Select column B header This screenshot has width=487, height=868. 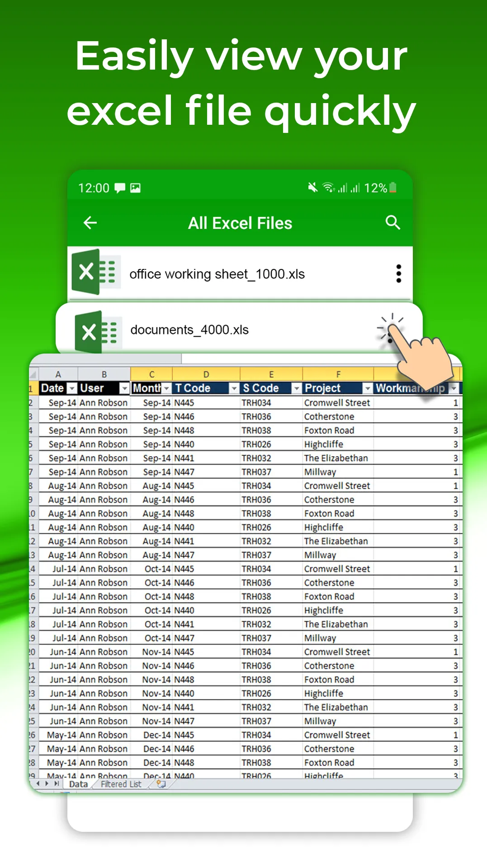click(x=104, y=374)
